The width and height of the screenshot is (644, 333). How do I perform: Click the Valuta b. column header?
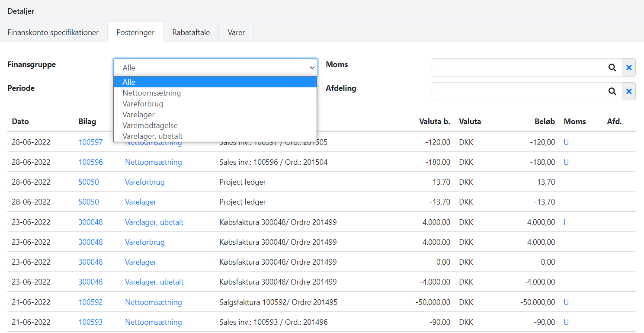[435, 122]
